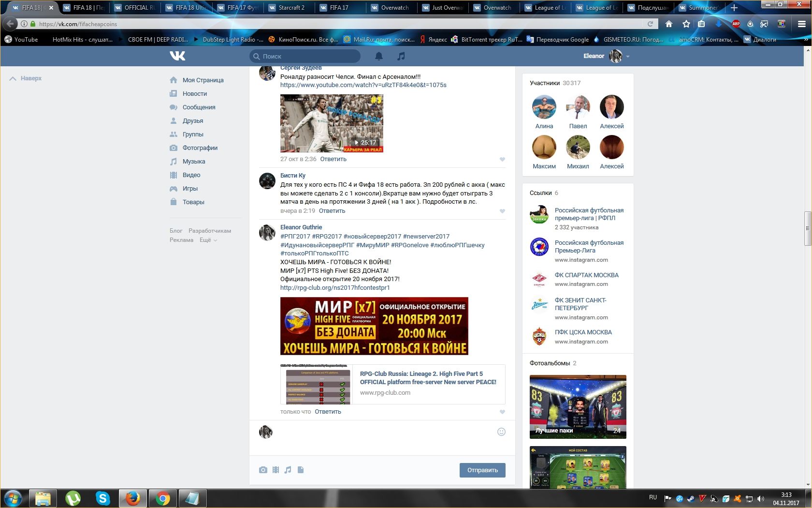
Task: Open the emoji smiley picker
Action: [x=501, y=432]
